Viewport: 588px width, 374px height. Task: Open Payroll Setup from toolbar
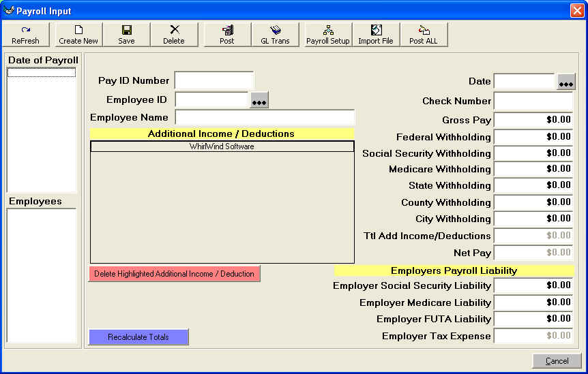[x=328, y=35]
